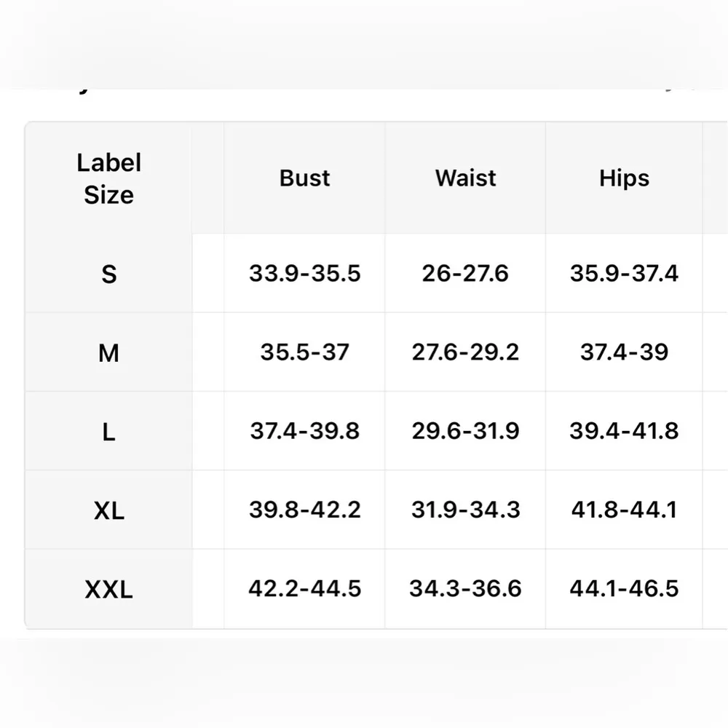Viewport: 728px width, 728px height.
Task: Click the Label Size column header
Action: (108, 179)
